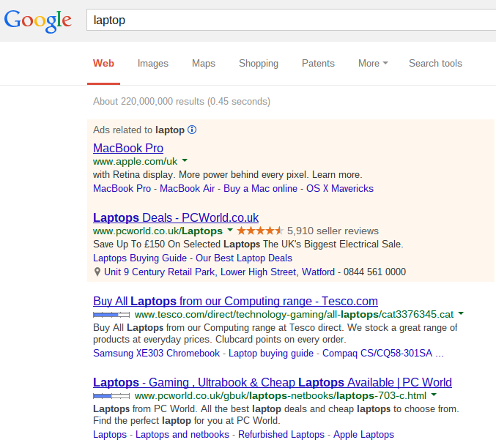Click the PageRank bar next to tesco.com URL

click(111, 315)
